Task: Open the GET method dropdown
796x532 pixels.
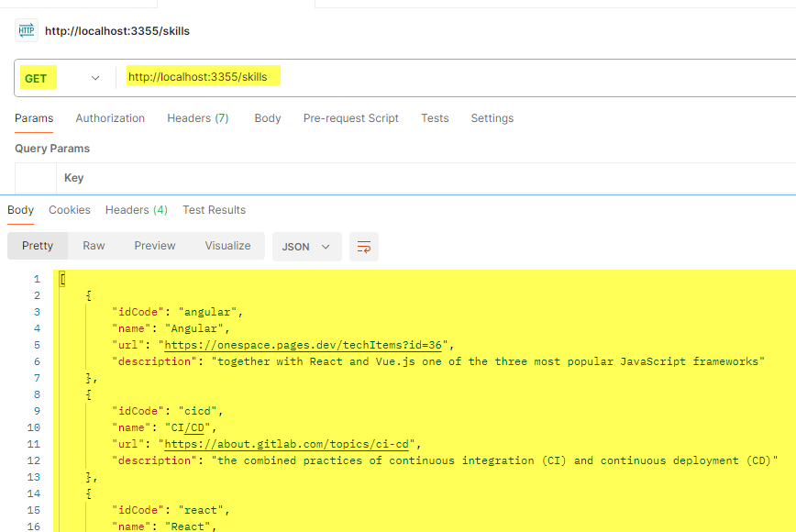Action: [62, 78]
